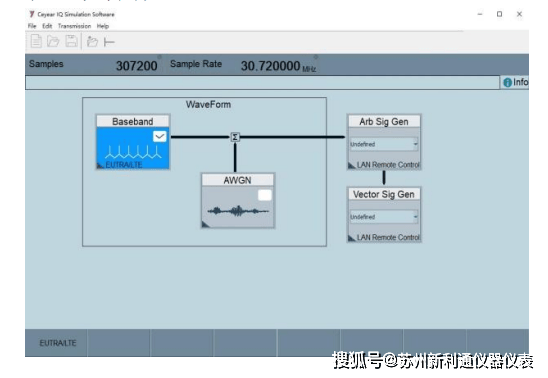The image size is (548, 378).
Task: Click the last toolbar icon after folder
Action: pyautogui.click(x=109, y=42)
